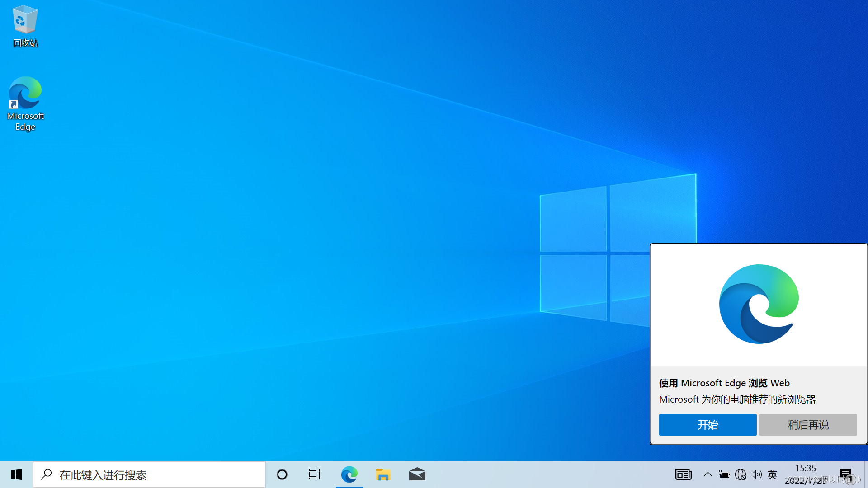The image size is (868, 488).
Task: Open the Action Center notification icon
Action: (x=845, y=474)
